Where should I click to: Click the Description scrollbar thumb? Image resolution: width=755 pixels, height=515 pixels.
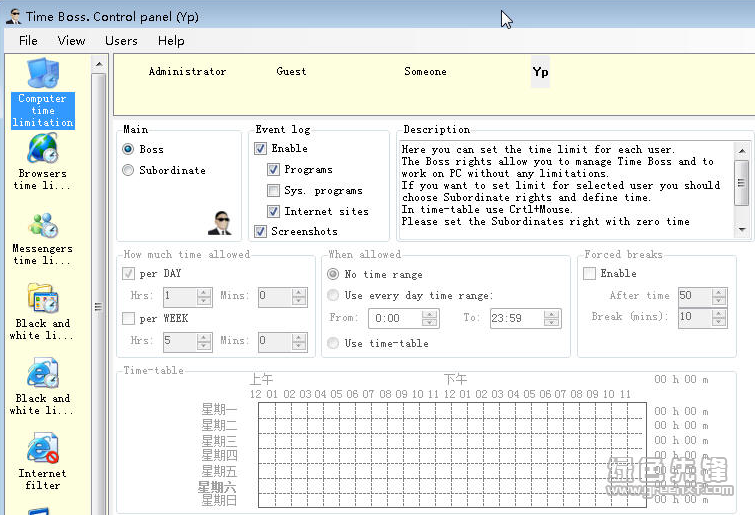tap(742, 183)
